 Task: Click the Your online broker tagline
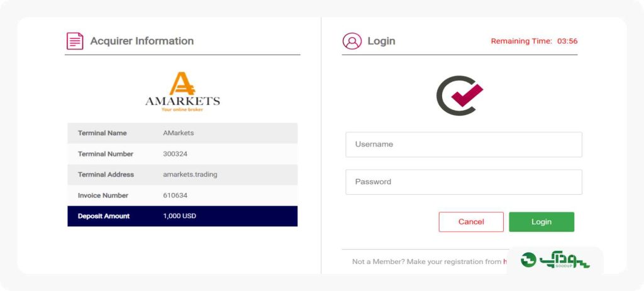point(182,109)
